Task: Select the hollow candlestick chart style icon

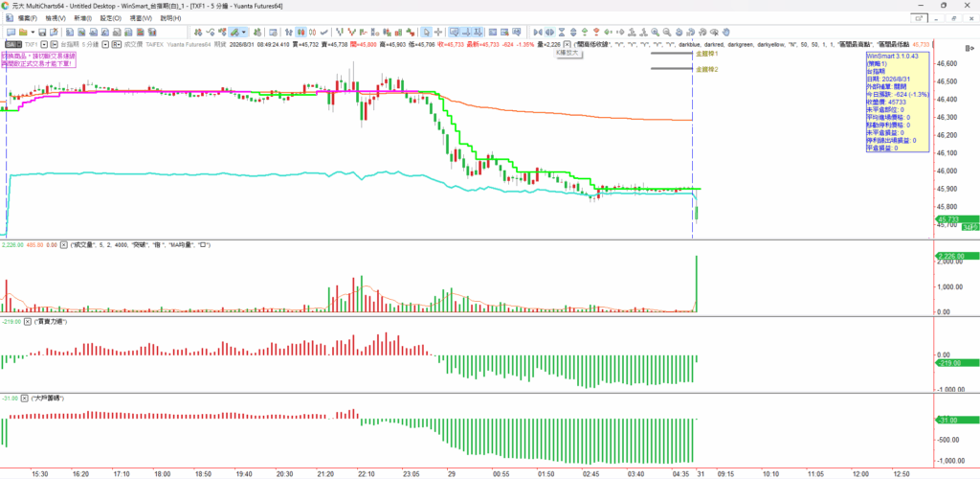Action: coord(313,32)
